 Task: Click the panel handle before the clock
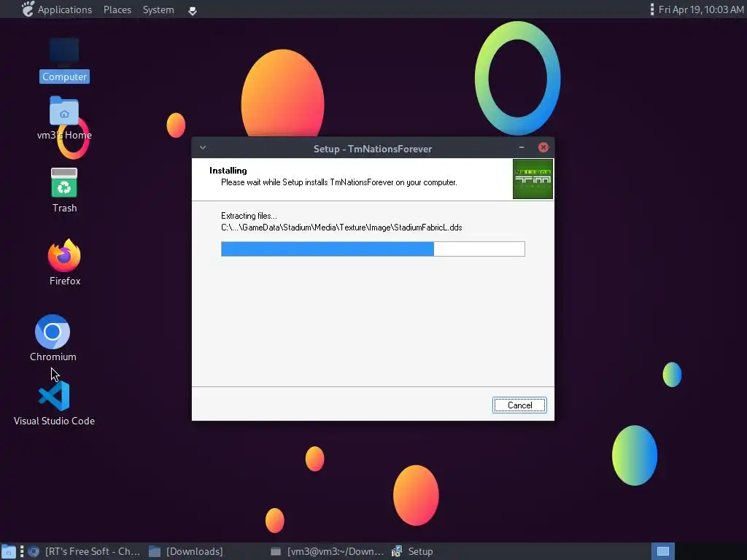651,9
